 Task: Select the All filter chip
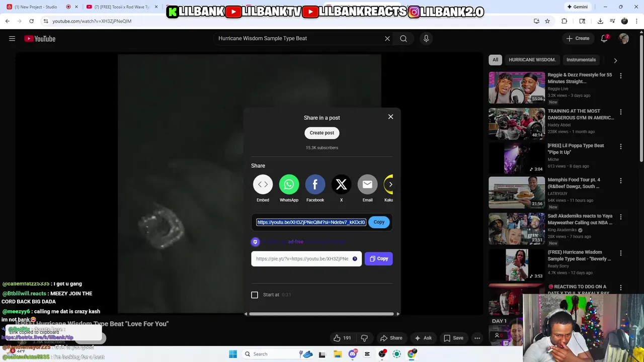tap(495, 60)
